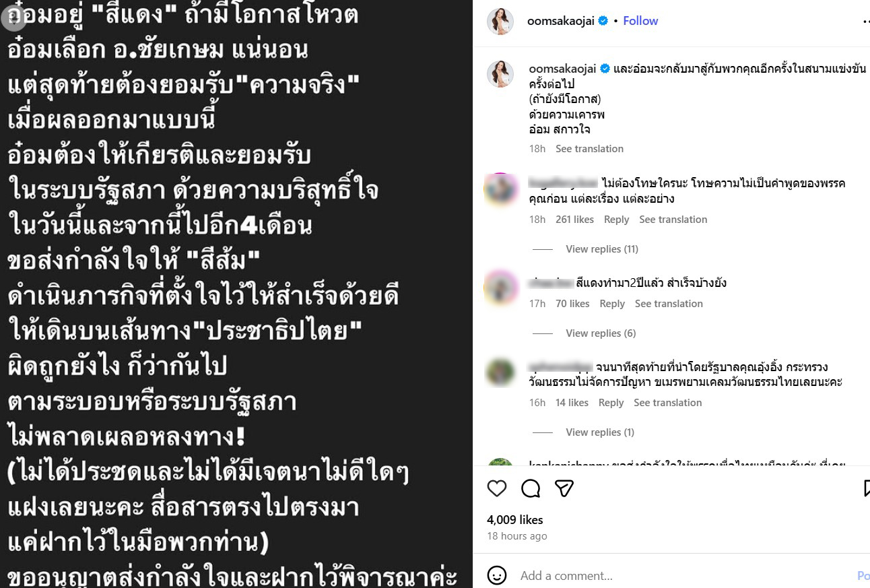Open comments using the speech bubble icon

(531, 488)
